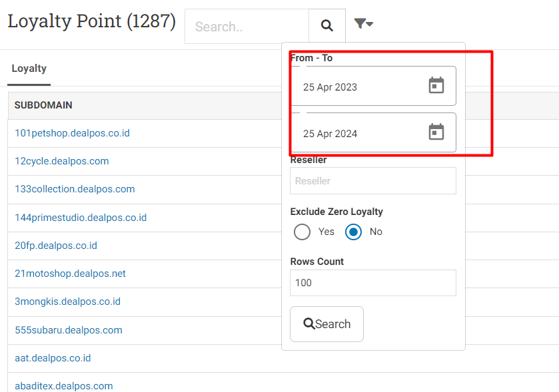Screen dimensions: 559x392
Task: Open the funnel filter dropdown
Action: click(x=364, y=24)
